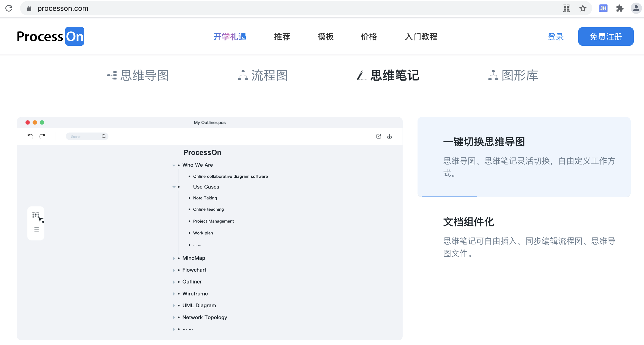The width and height of the screenshot is (644, 345).
Task: Expand the UML Diagram node
Action: (x=174, y=306)
